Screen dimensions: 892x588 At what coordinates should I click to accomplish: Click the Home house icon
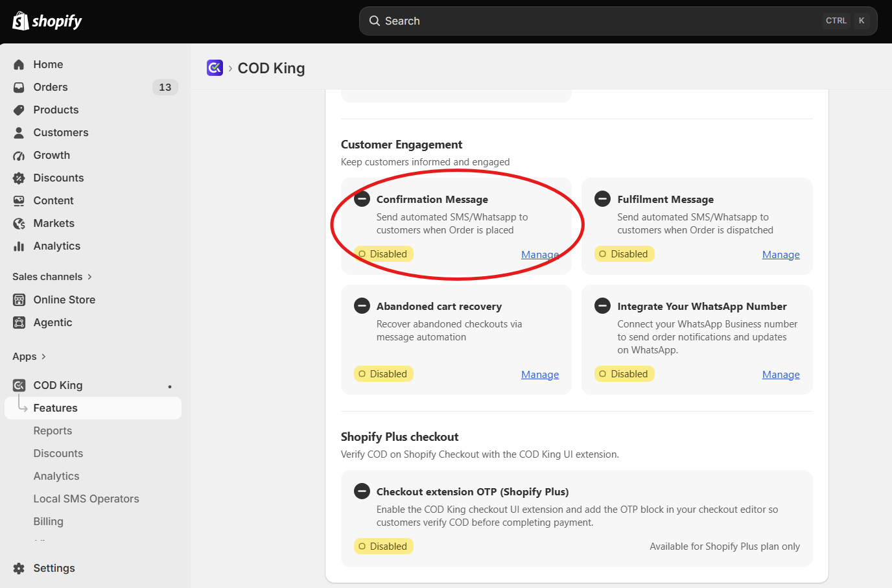pos(19,64)
